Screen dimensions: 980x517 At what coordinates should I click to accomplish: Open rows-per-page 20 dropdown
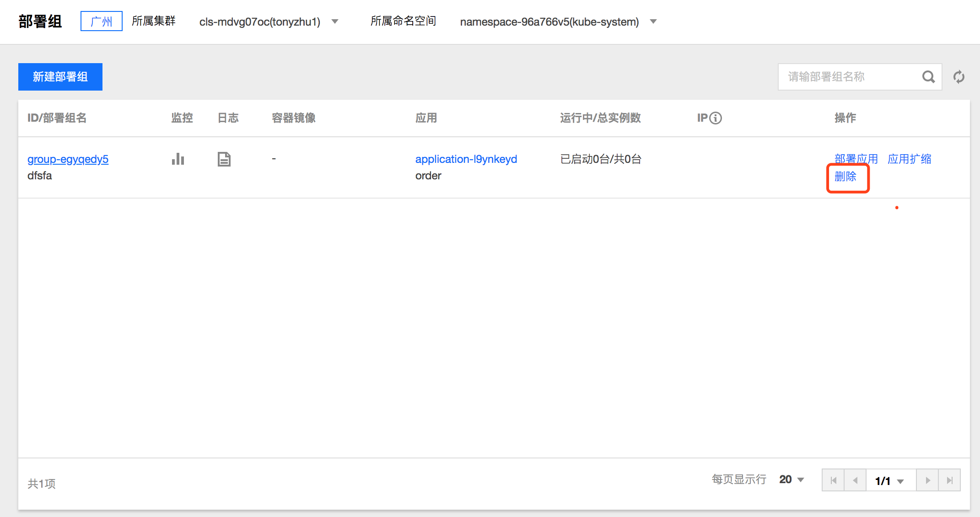click(x=792, y=479)
